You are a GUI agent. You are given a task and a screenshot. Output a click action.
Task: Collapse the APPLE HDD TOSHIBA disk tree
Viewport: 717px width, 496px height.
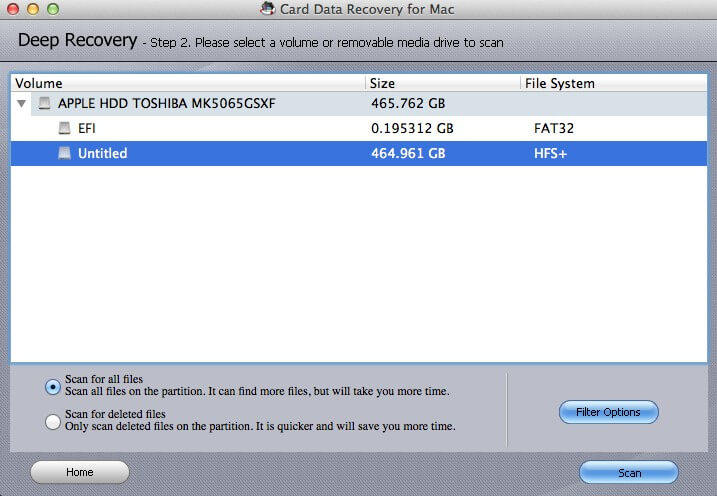point(21,104)
